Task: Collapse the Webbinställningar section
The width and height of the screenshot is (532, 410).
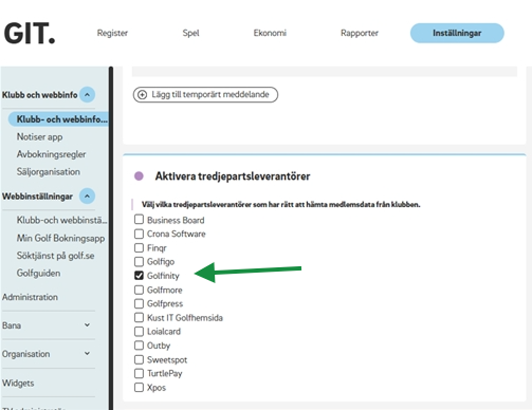Action: tap(87, 196)
